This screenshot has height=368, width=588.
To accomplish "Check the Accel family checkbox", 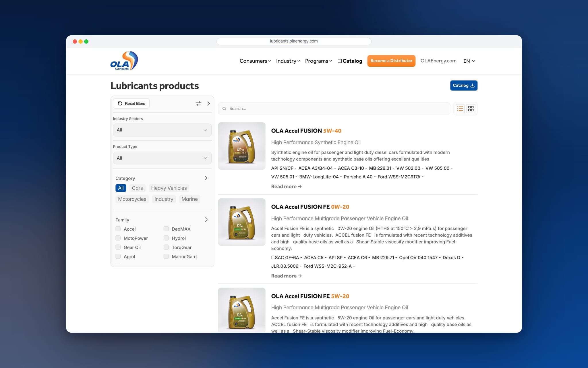I will [118, 229].
